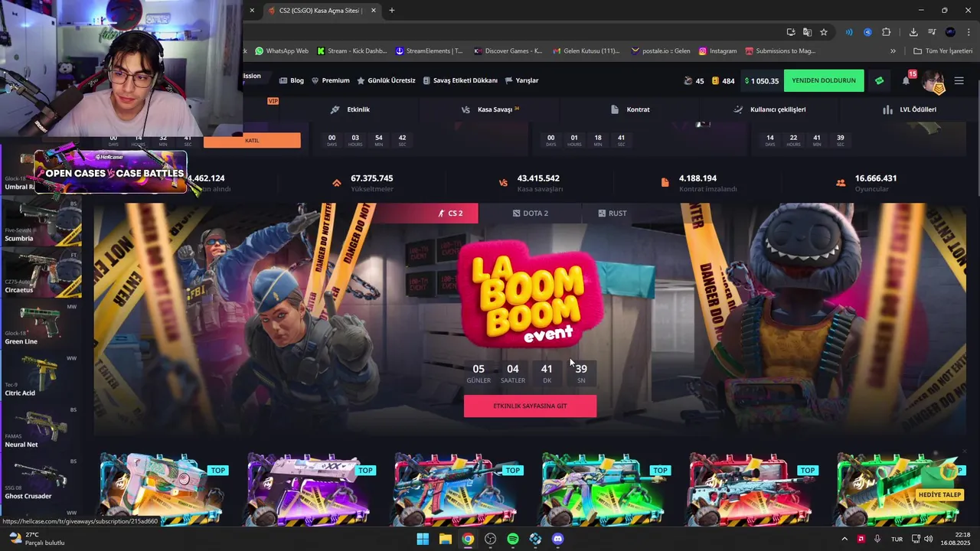The image size is (980, 551).
Task: Open Gelen Kutusu Gmail bookmark
Action: coord(586,51)
